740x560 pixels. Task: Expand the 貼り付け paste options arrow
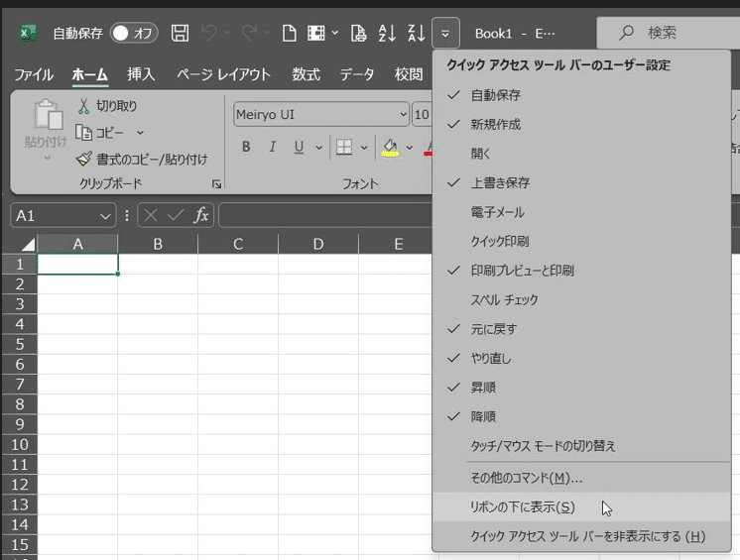pos(47,158)
